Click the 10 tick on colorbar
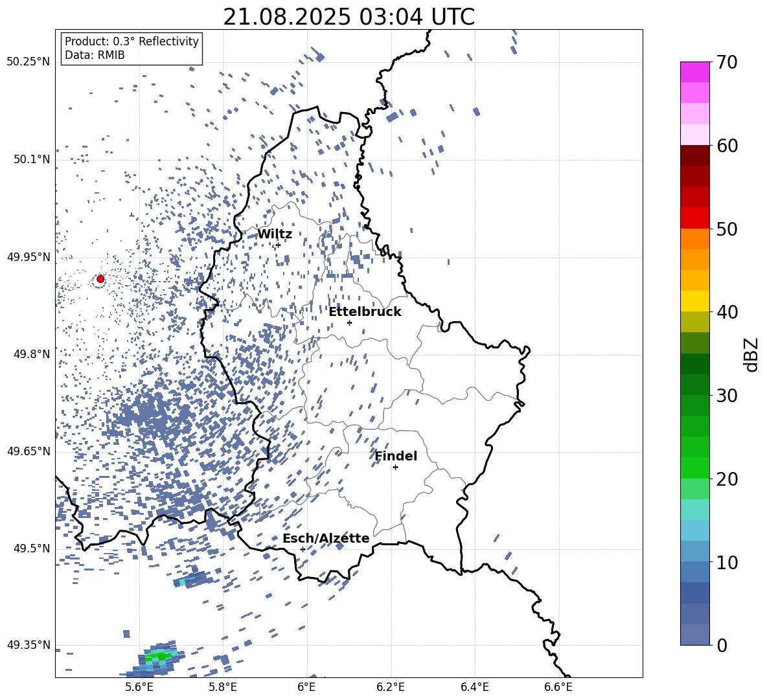 (x=726, y=563)
